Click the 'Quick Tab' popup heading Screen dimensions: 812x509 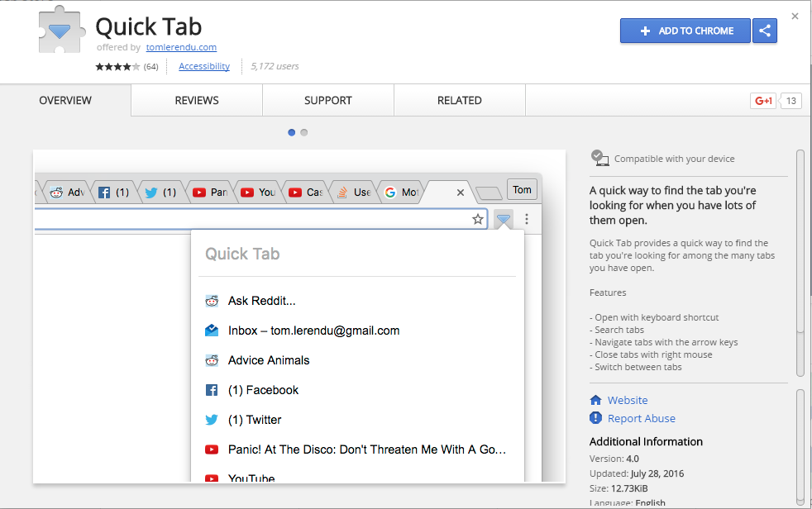242,254
